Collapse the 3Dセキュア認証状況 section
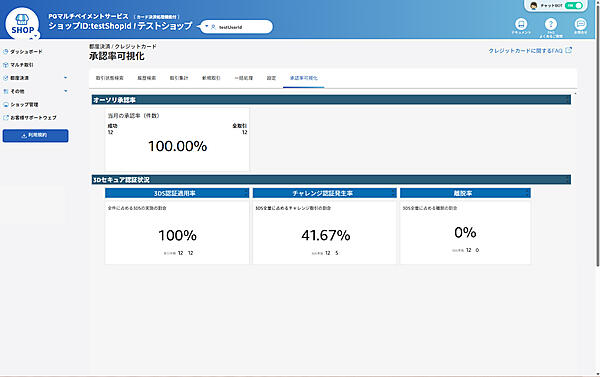The image size is (600, 377). click(567, 180)
